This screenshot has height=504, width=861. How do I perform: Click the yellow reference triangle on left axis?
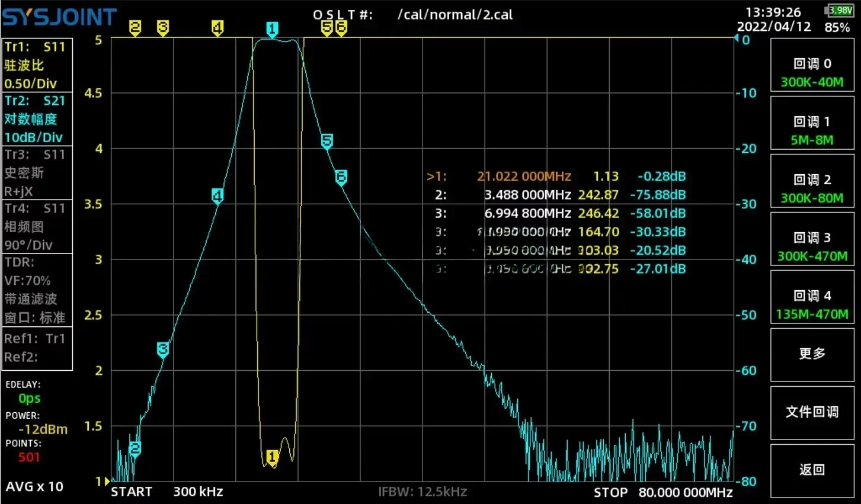point(107,481)
